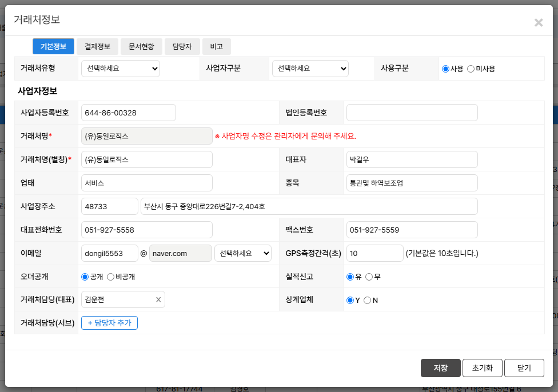Select Y for 상계업체
The width and height of the screenshot is (558, 392).
tap(350, 300)
